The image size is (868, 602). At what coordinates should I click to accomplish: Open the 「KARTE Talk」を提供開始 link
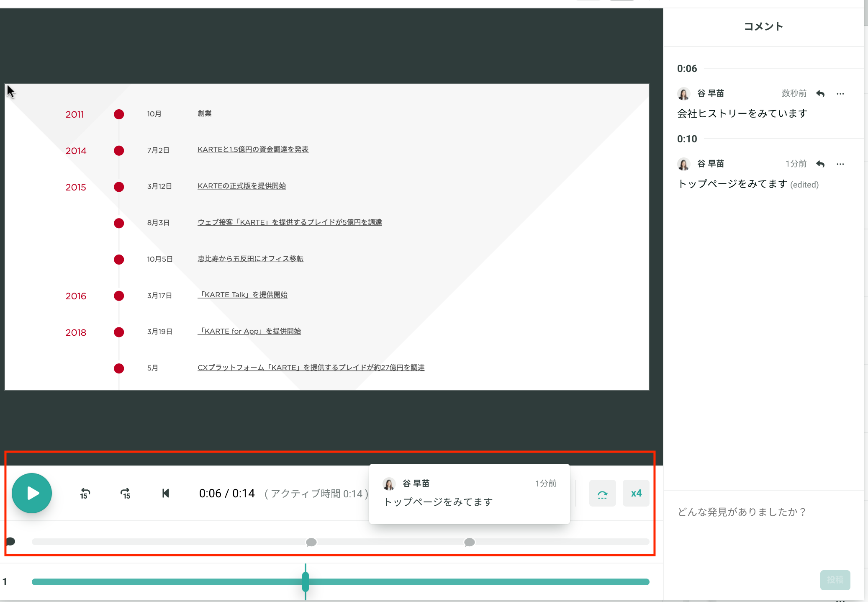pos(243,295)
